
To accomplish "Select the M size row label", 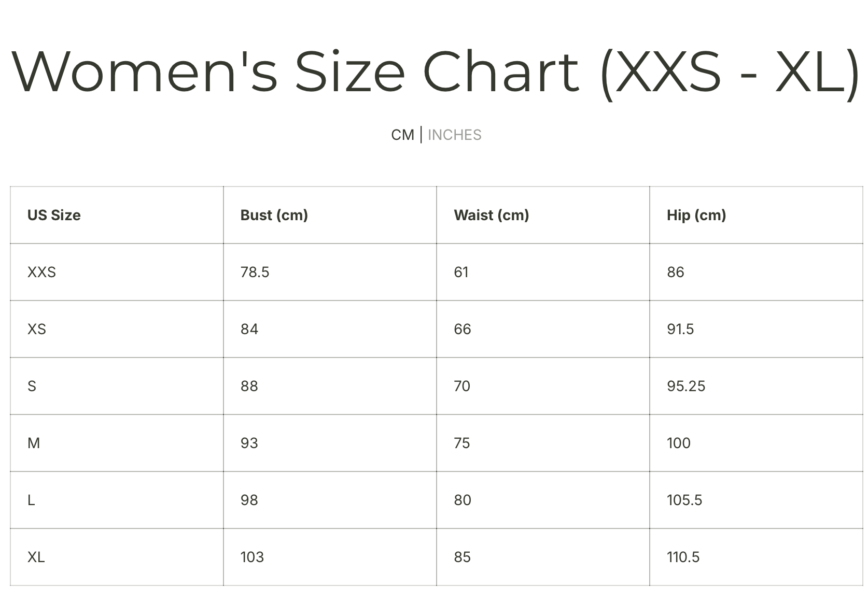I will 34,443.
